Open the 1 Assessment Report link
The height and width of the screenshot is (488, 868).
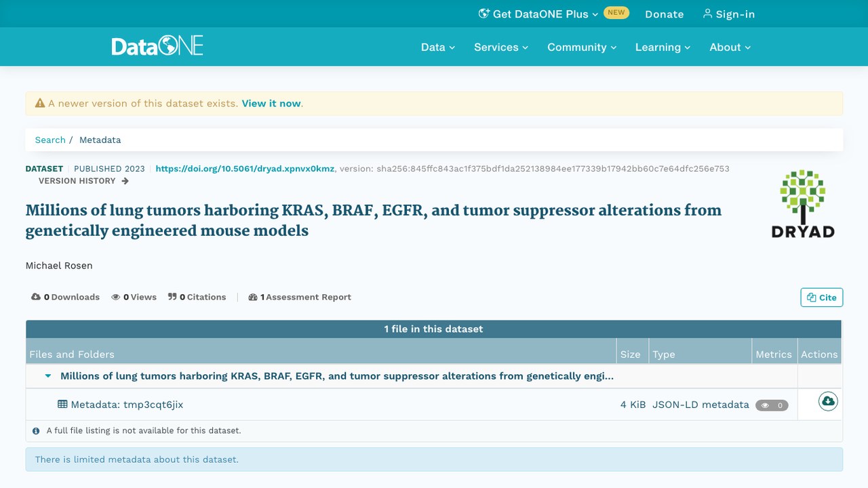tap(300, 297)
